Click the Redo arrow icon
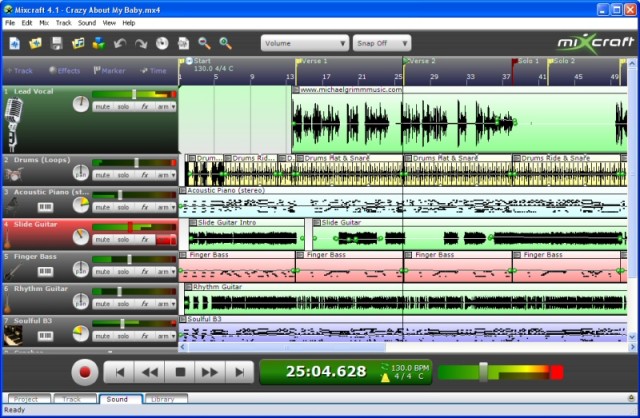This screenshot has width=640, height=418. (x=141, y=43)
